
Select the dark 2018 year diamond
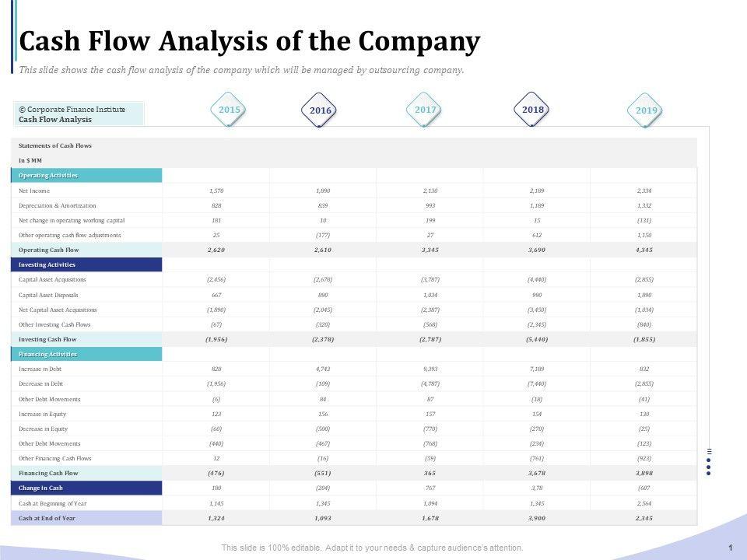[x=533, y=110]
